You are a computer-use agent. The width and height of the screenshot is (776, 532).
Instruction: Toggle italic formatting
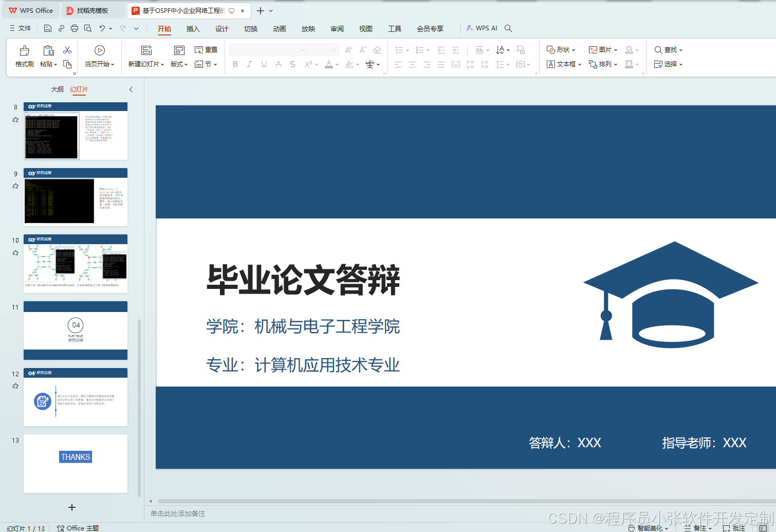[x=249, y=64]
